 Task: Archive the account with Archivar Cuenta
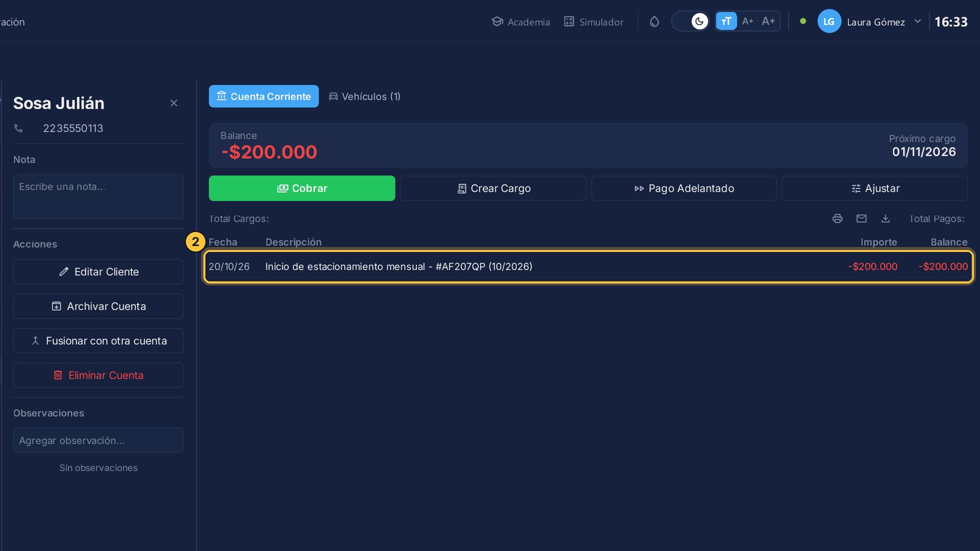98,306
